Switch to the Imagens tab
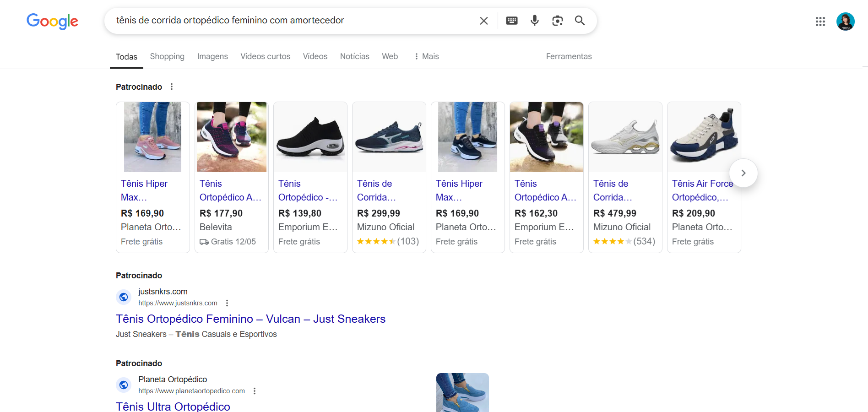Viewport: 868px width, 412px height. coord(212,56)
